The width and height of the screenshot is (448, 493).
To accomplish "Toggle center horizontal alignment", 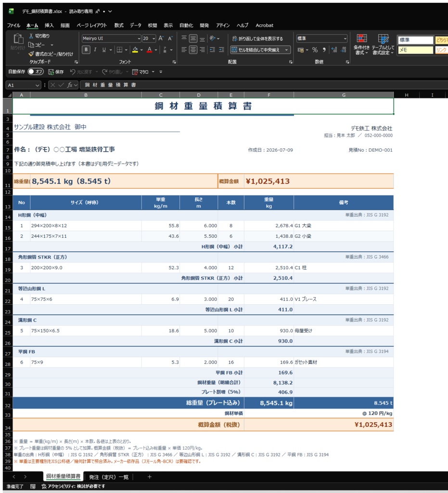I will coord(193,50).
